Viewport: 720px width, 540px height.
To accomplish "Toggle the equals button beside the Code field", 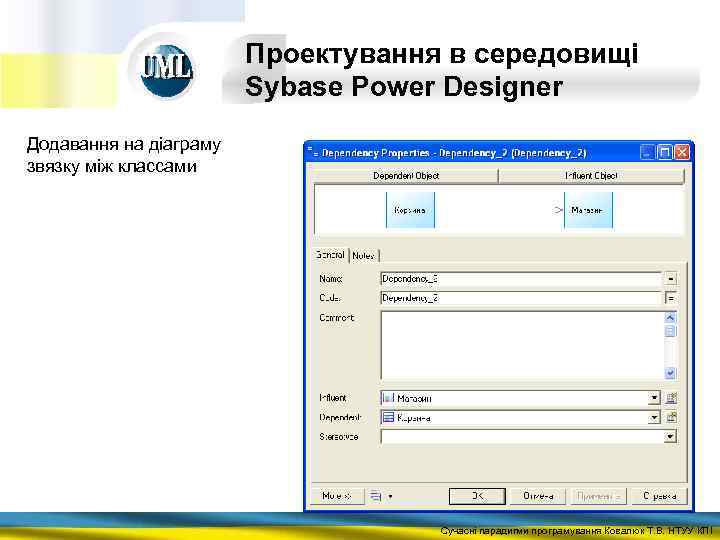I will (670, 298).
